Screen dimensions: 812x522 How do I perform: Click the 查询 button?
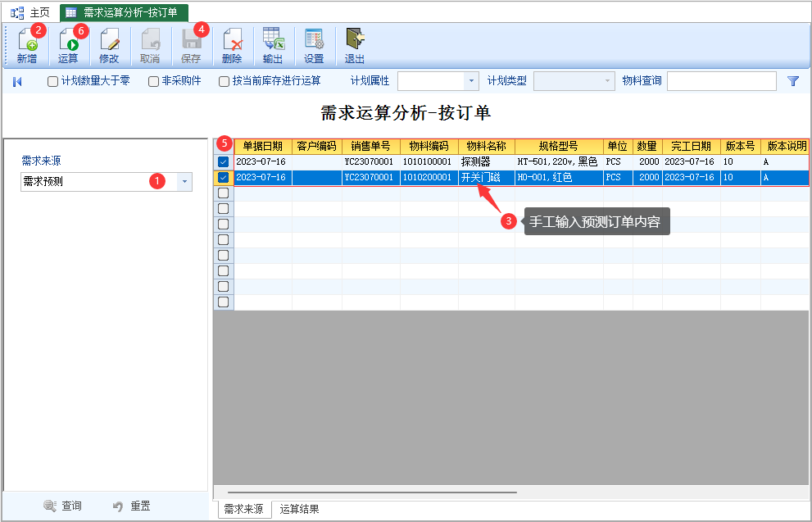[x=62, y=506]
